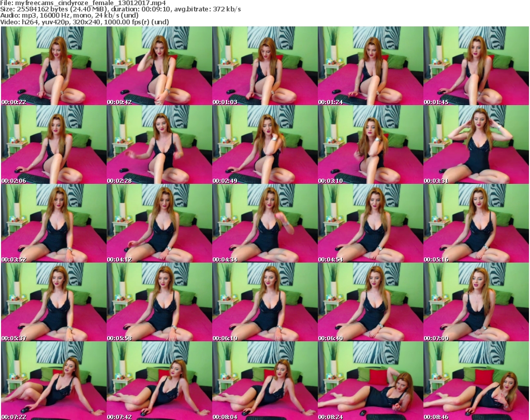This screenshot has height=420, width=530.
Task: Open the frame timestamped 00:02:49
Action: tap(265, 144)
